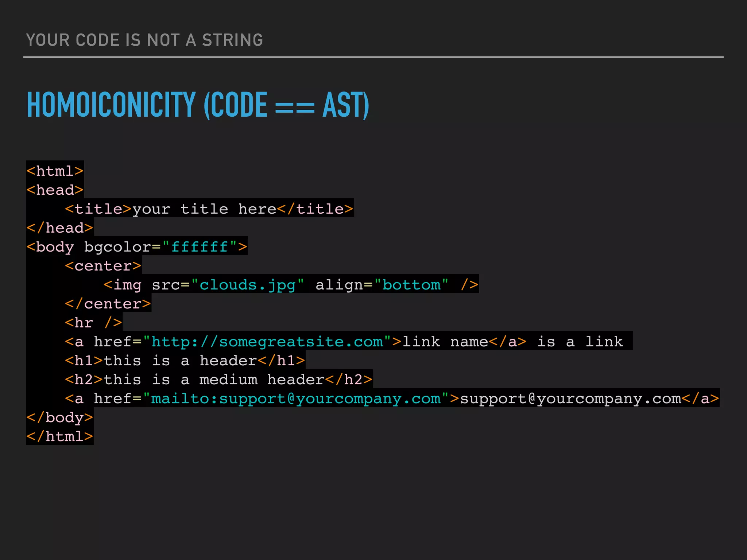The image size is (747, 560).
Task: Click the opening <head> tag
Action: coord(55,190)
